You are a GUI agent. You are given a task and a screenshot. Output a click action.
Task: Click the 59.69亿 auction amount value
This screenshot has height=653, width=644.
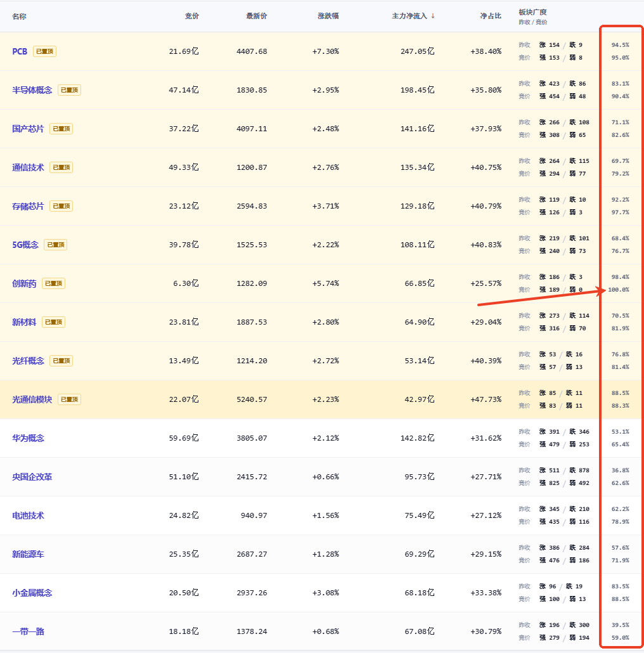(x=184, y=438)
